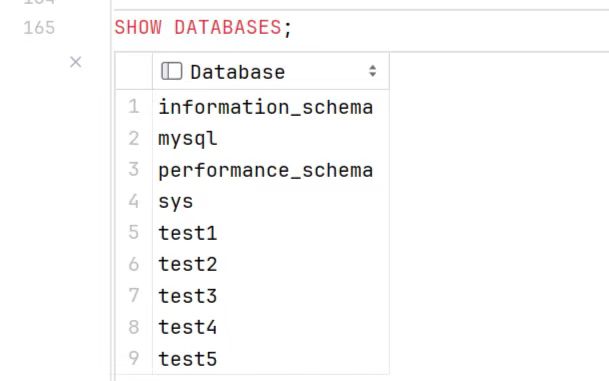The height and width of the screenshot is (381, 609).
Task: Click line number 165 in the gutter
Action: point(39,28)
